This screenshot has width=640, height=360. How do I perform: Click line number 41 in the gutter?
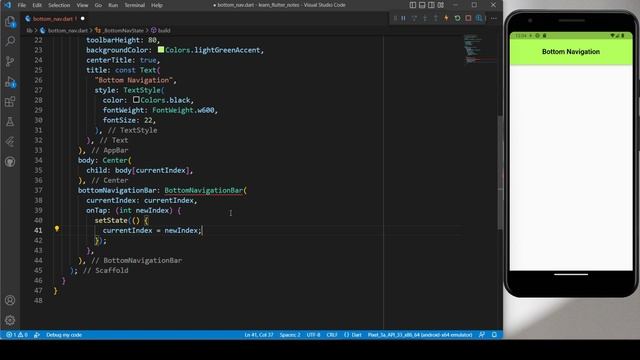click(x=38, y=230)
